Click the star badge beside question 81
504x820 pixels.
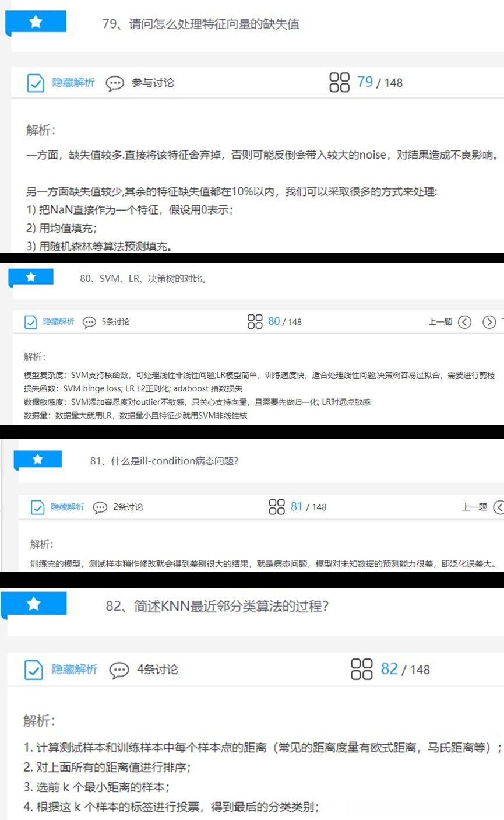click(x=38, y=459)
